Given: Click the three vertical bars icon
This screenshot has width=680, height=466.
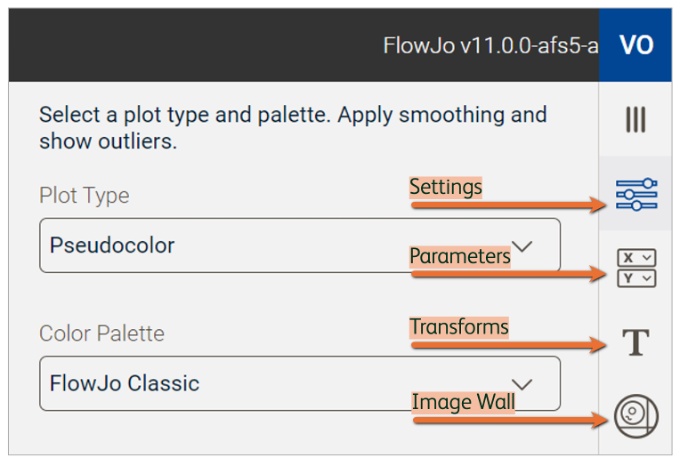Looking at the screenshot, I should [635, 120].
